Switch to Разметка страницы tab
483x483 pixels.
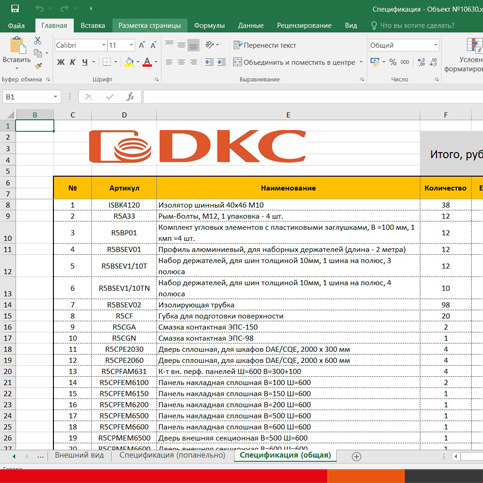pos(150,26)
